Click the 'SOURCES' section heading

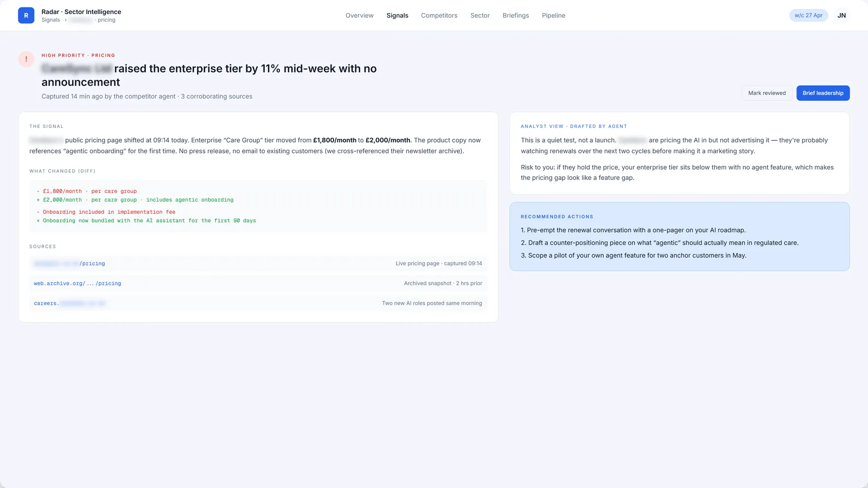[43, 247]
